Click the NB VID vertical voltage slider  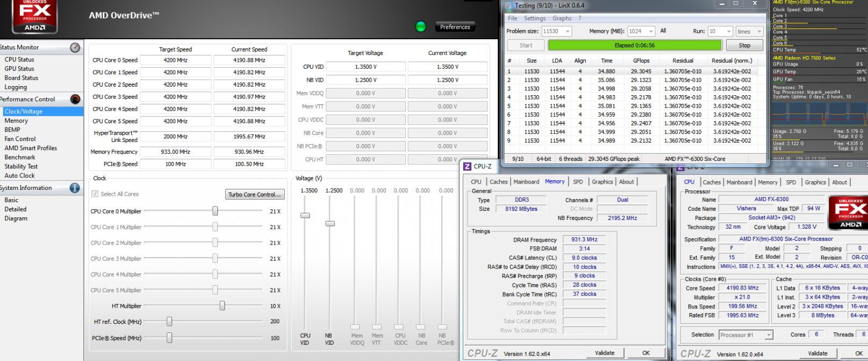point(330,223)
